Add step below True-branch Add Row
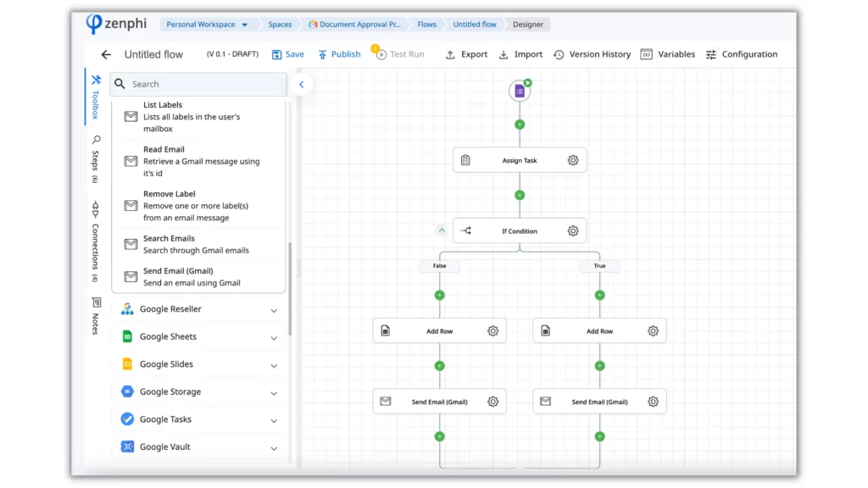Viewport: 868px width, 488px height. 599,366
